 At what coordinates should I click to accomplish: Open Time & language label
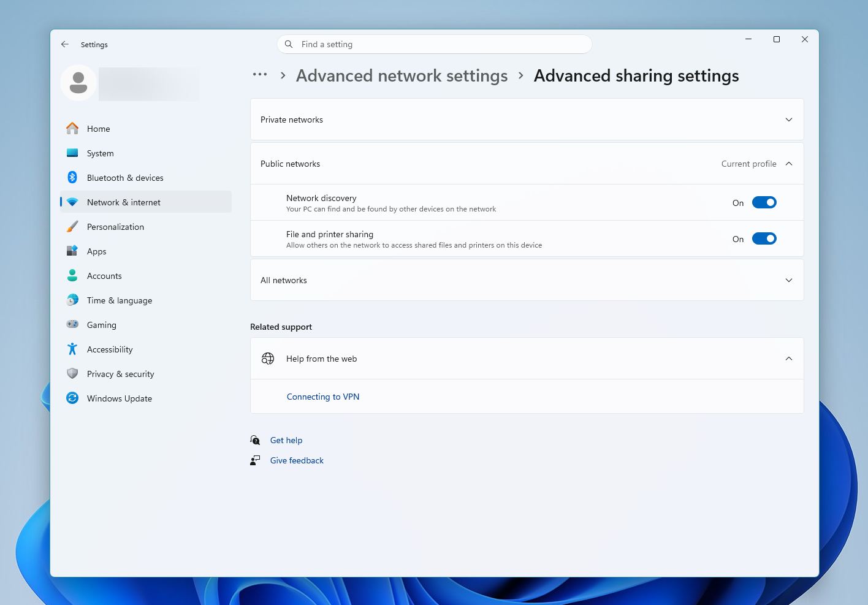120,300
